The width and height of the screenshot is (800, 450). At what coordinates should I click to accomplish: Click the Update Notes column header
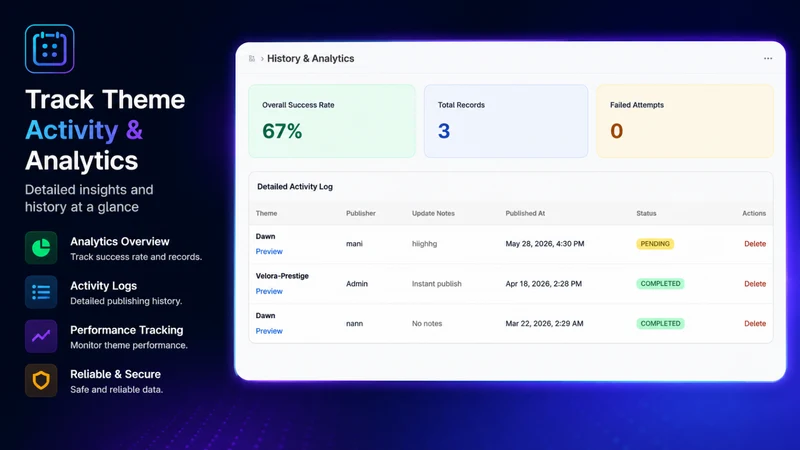pyautogui.click(x=433, y=213)
